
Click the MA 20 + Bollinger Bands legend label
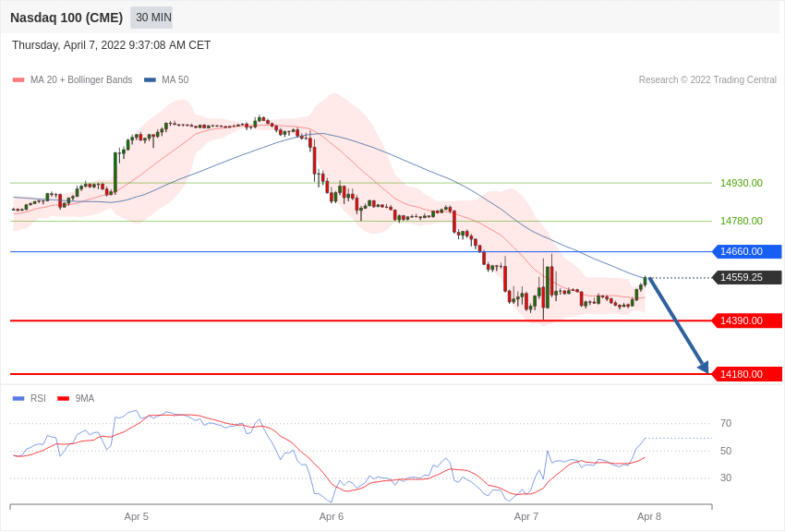pos(81,80)
